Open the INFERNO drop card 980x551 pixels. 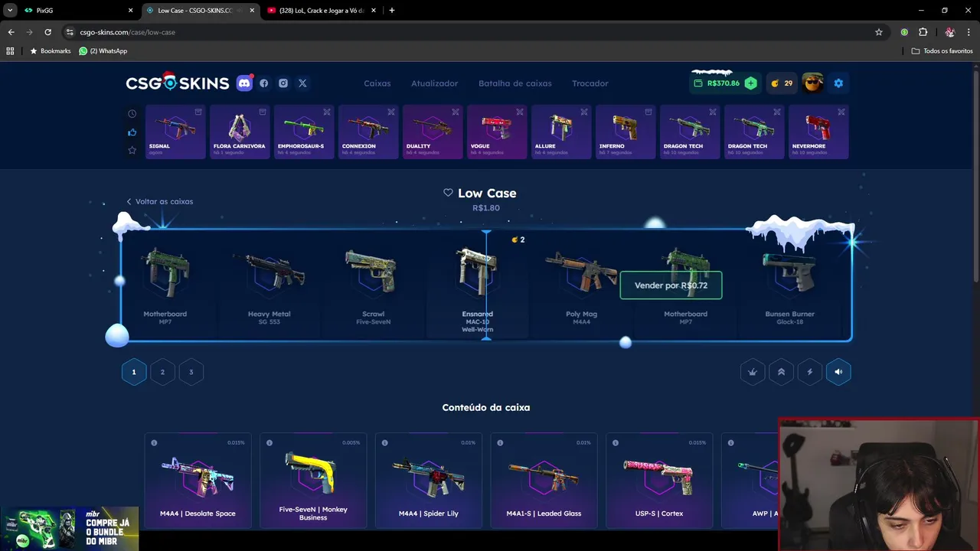626,132
